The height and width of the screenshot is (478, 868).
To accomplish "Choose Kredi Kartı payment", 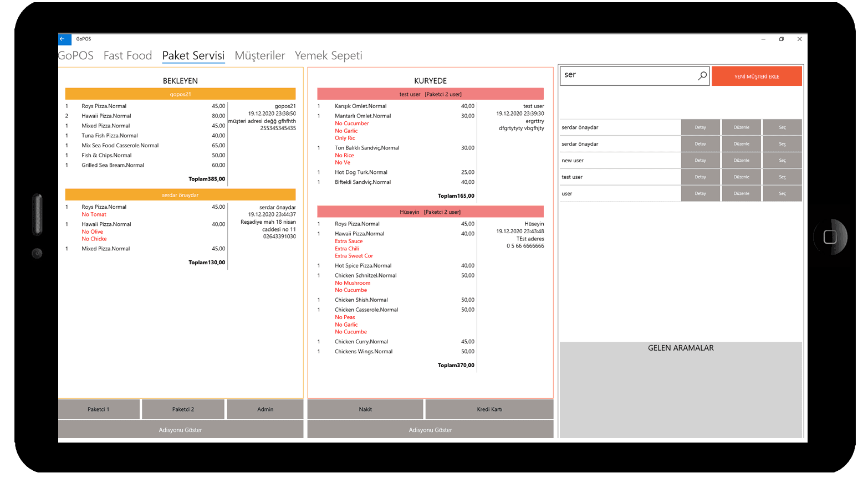I will pyautogui.click(x=489, y=409).
